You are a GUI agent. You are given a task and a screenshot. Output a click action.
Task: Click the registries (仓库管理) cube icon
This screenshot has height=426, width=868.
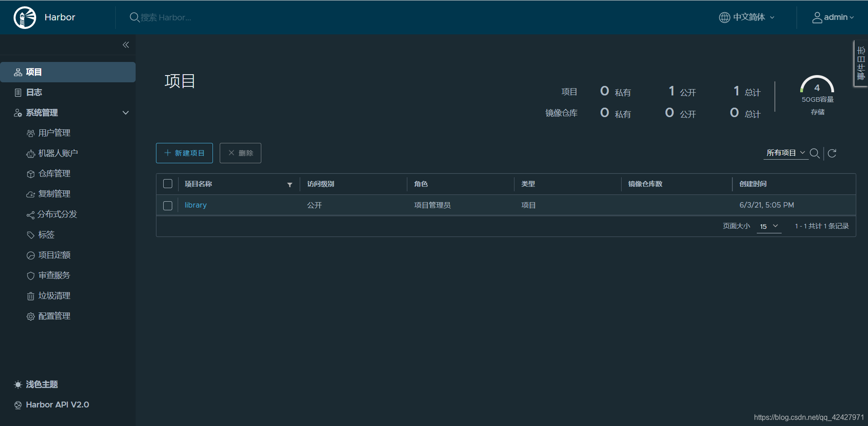[30, 174]
